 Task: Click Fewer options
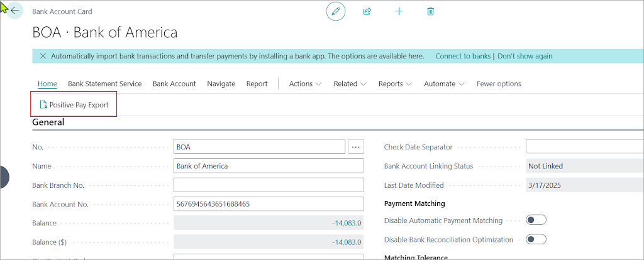click(499, 84)
